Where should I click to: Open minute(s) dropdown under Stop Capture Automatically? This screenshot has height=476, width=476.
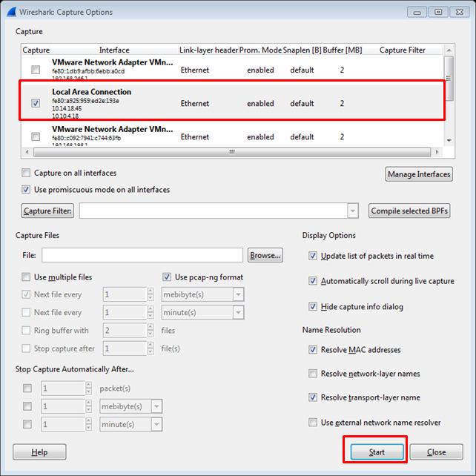[156, 424]
